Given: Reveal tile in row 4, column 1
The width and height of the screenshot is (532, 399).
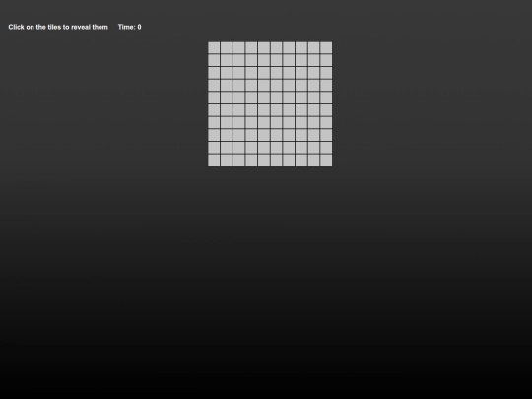Looking at the screenshot, I should 214,85.
